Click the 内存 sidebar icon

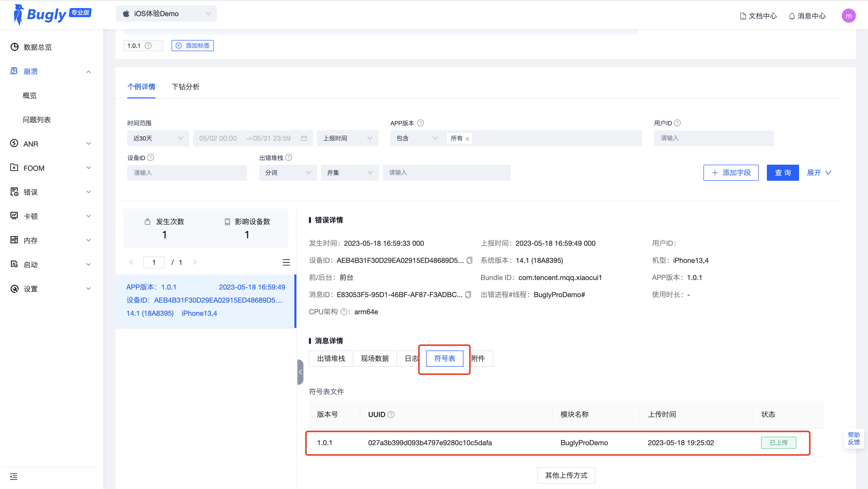[x=14, y=240]
